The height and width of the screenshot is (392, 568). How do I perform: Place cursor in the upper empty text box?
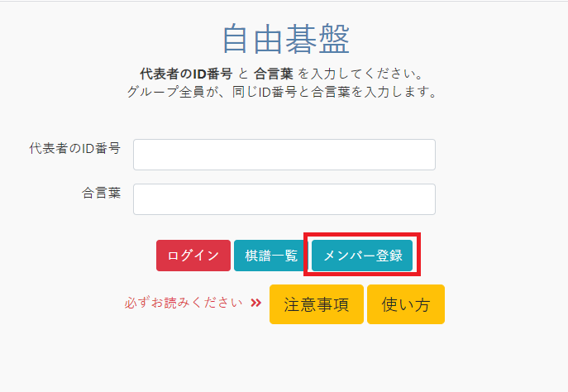pos(284,155)
